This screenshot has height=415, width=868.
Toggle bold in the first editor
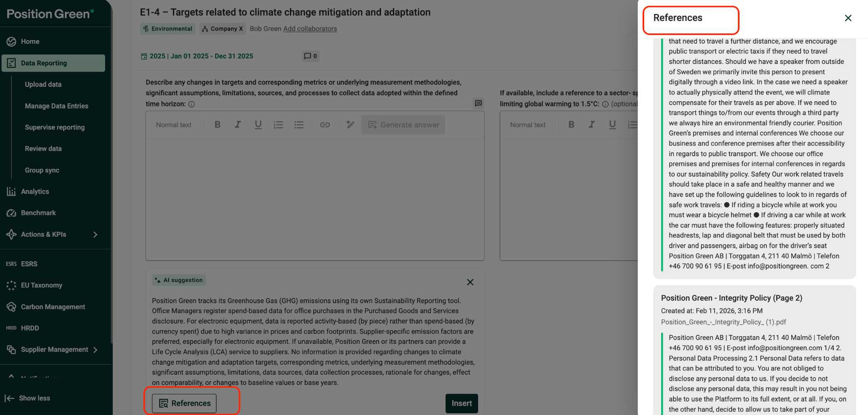217,125
